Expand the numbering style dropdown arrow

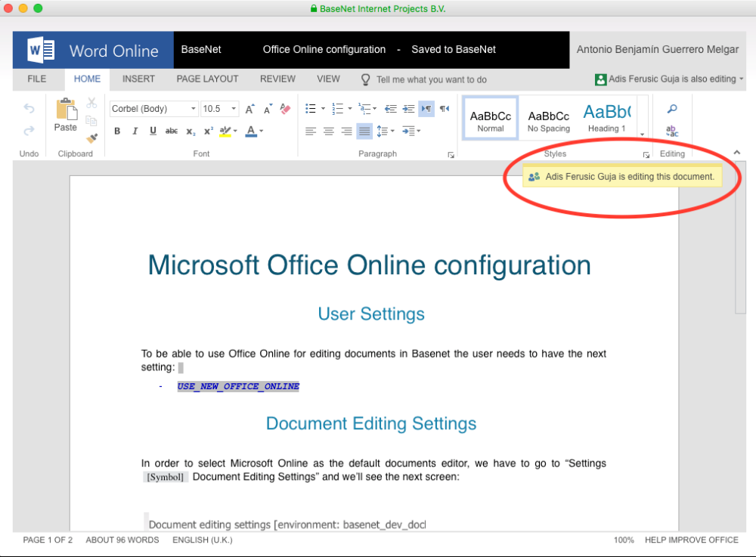click(350, 109)
